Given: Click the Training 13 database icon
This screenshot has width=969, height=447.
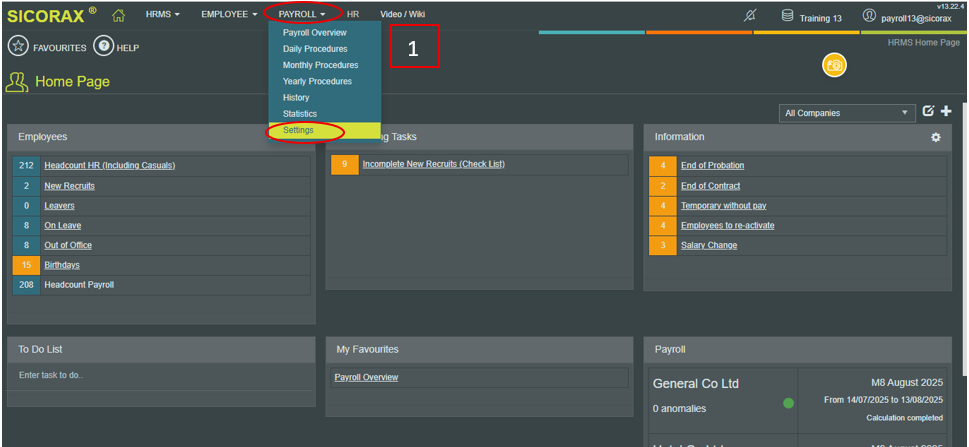Looking at the screenshot, I should 788,16.
